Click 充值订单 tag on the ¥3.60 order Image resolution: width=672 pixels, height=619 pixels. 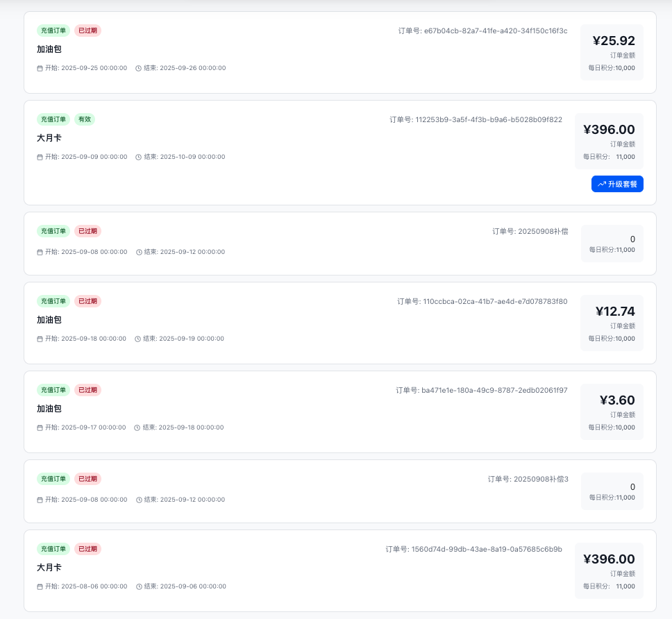(x=53, y=390)
